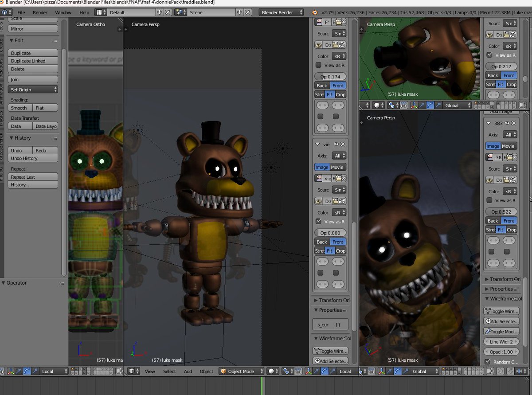Screen dimensions: 532x395
Task: Enable 'View as R' in top middle panel
Action: coord(318,65)
